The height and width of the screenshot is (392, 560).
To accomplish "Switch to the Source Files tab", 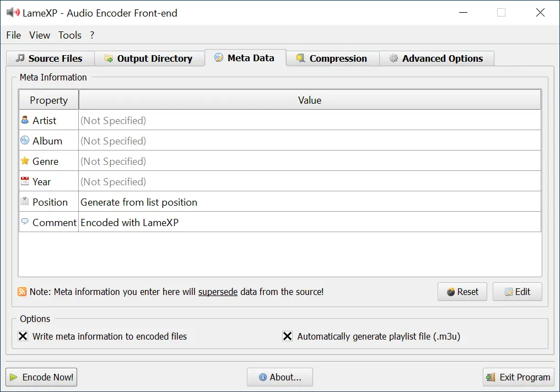I will click(50, 58).
